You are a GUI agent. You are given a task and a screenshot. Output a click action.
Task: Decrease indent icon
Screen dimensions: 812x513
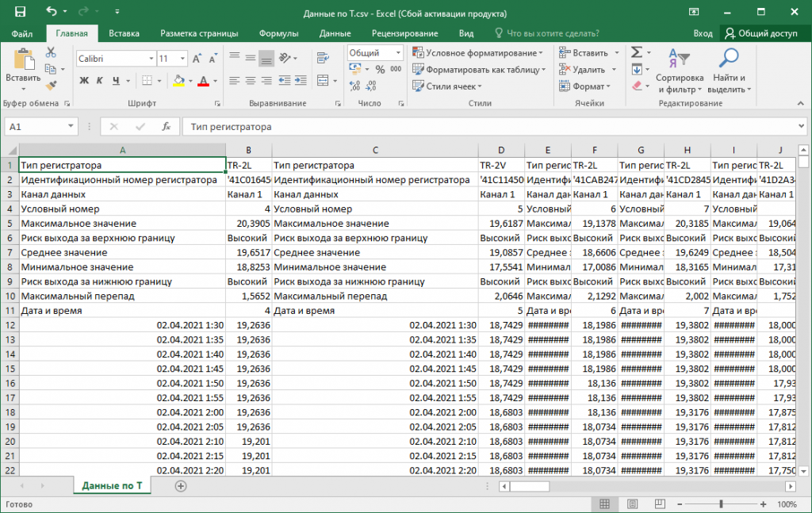coord(285,81)
